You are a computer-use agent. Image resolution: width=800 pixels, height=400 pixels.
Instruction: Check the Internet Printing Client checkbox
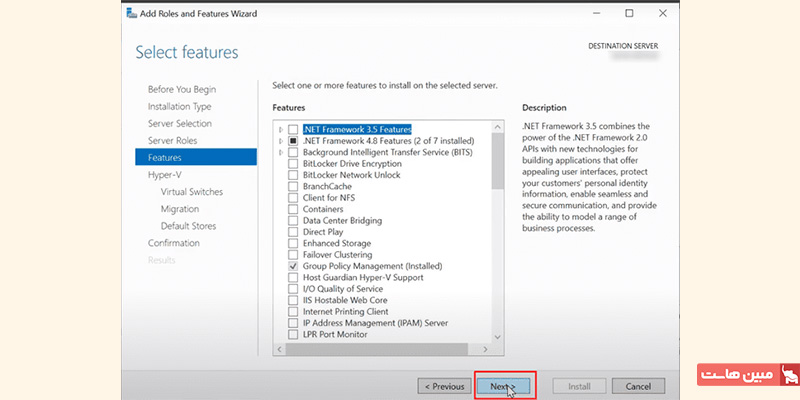[293, 312]
